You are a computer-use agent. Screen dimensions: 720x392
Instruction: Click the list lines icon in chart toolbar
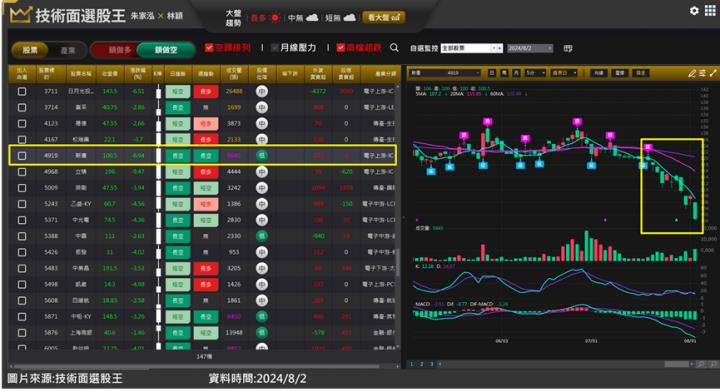703,73
